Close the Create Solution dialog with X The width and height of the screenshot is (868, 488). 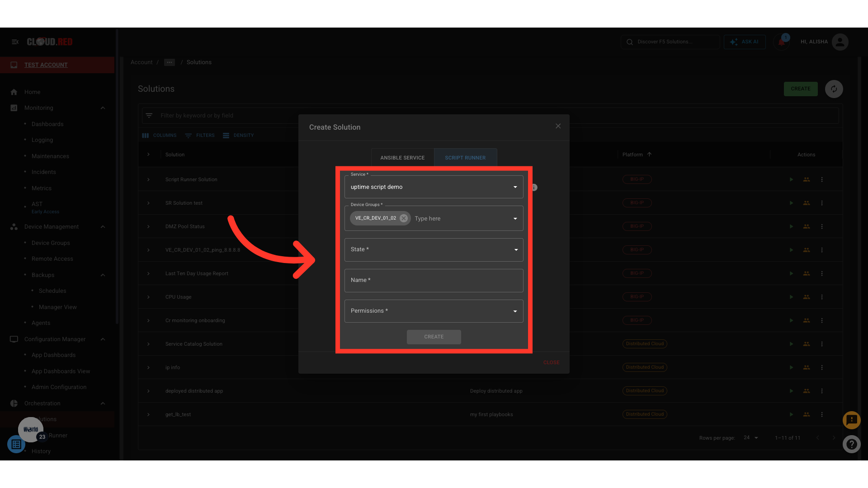(x=558, y=126)
